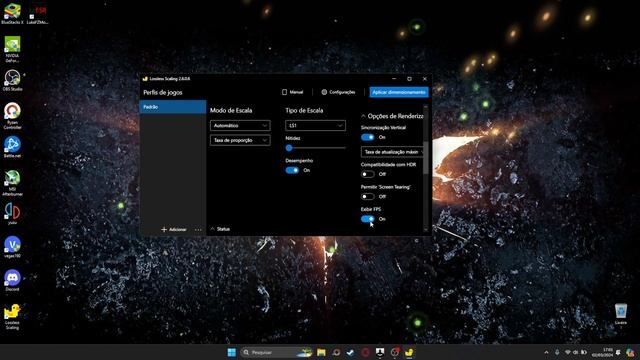Turn off Exibir FPS switch
Viewport: 640px width, 360px height.
[367, 219]
